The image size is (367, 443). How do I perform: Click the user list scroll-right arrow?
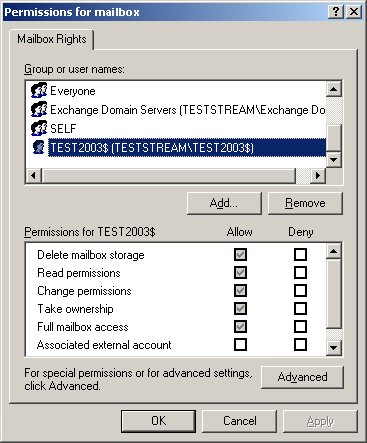tap(318, 175)
